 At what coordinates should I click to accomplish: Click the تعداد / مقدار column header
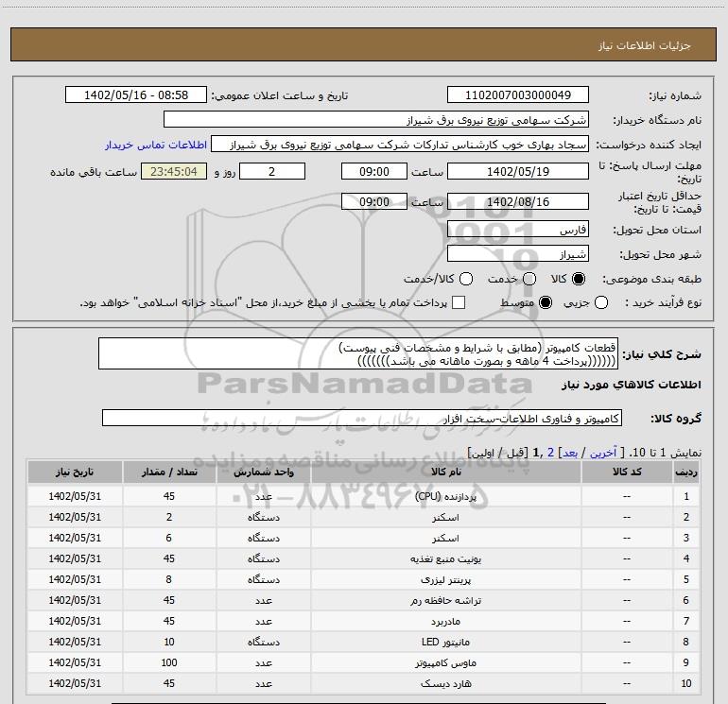point(169,472)
